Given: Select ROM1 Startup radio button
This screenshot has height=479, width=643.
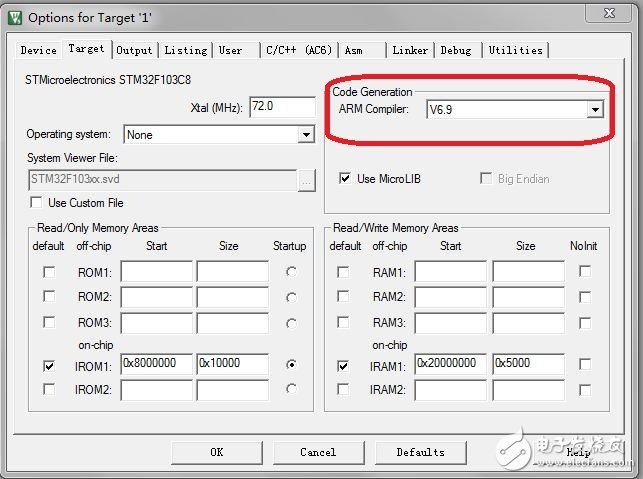Looking at the screenshot, I should [x=291, y=271].
